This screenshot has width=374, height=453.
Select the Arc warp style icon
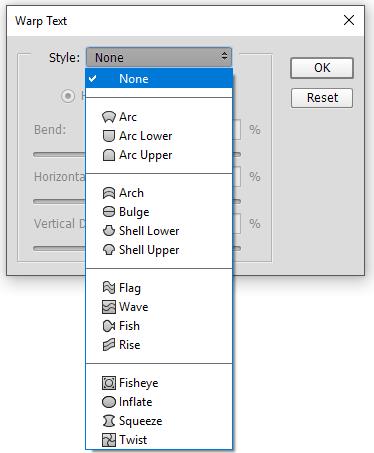[x=109, y=117]
